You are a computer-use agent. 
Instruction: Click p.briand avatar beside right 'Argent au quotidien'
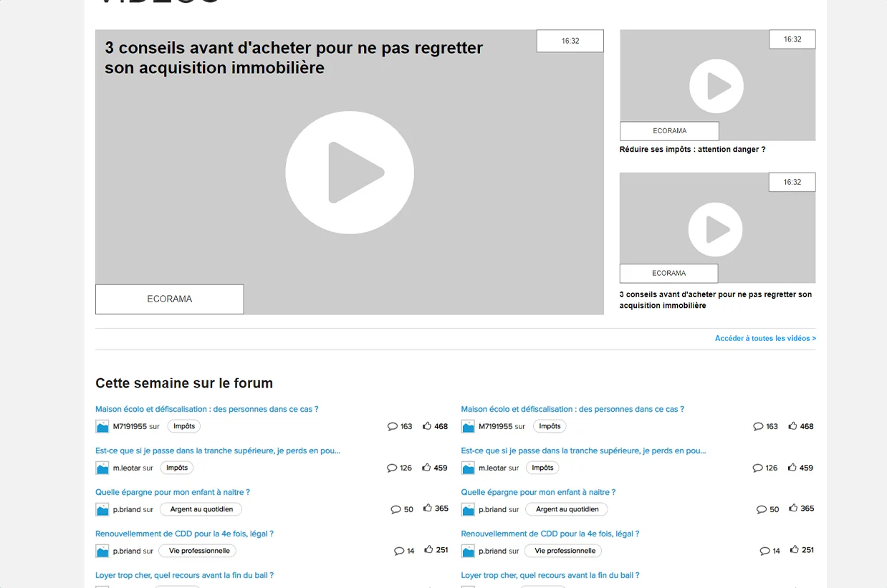(468, 510)
